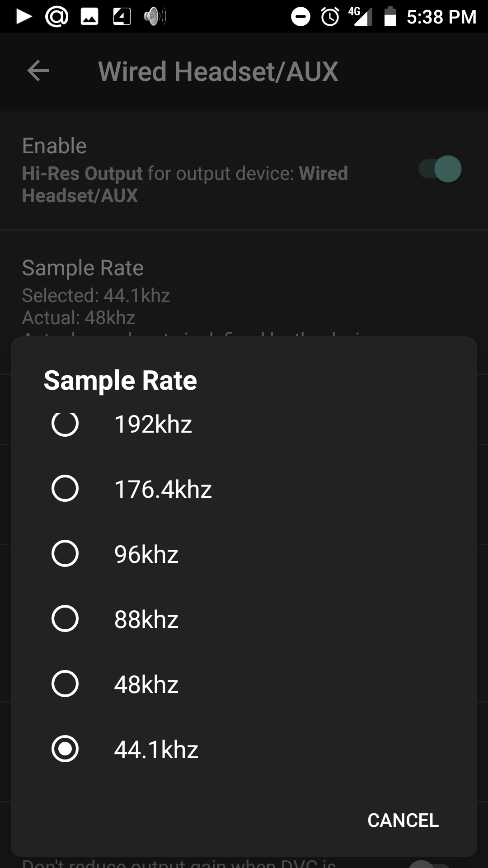
Task: Tap the back arrow icon
Action: point(38,71)
